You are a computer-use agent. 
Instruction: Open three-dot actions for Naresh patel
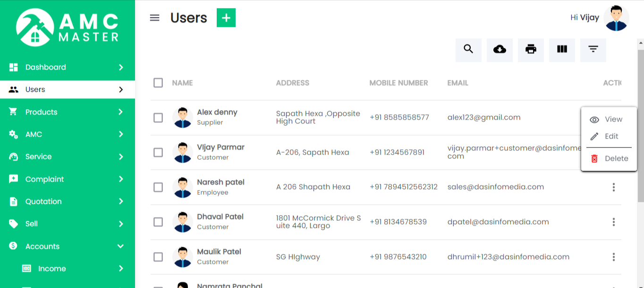613,187
